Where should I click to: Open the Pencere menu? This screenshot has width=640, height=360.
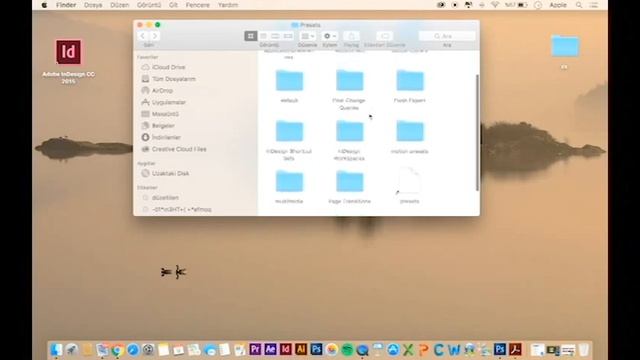[198, 5]
